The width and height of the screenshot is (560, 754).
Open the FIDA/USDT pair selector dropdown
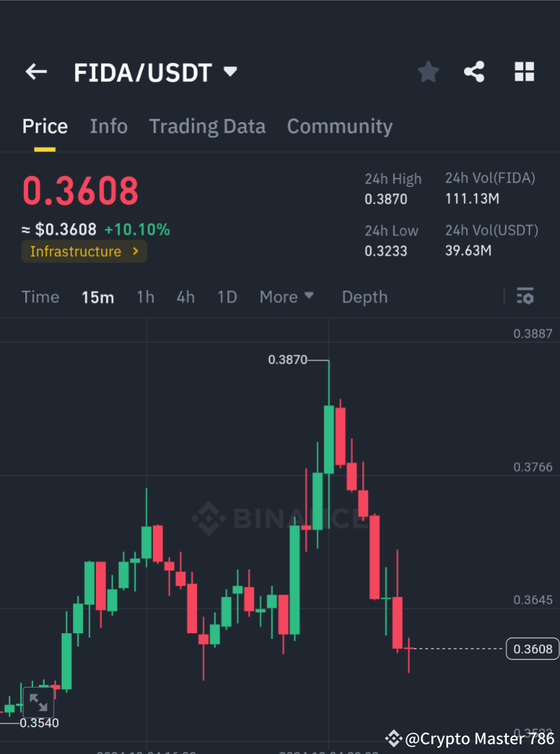pos(230,72)
